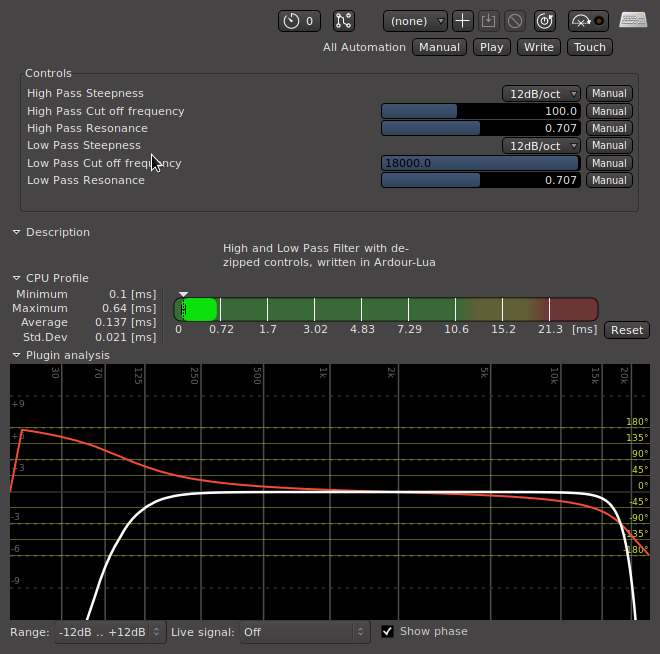Click the delete preset icon

click(x=515, y=21)
